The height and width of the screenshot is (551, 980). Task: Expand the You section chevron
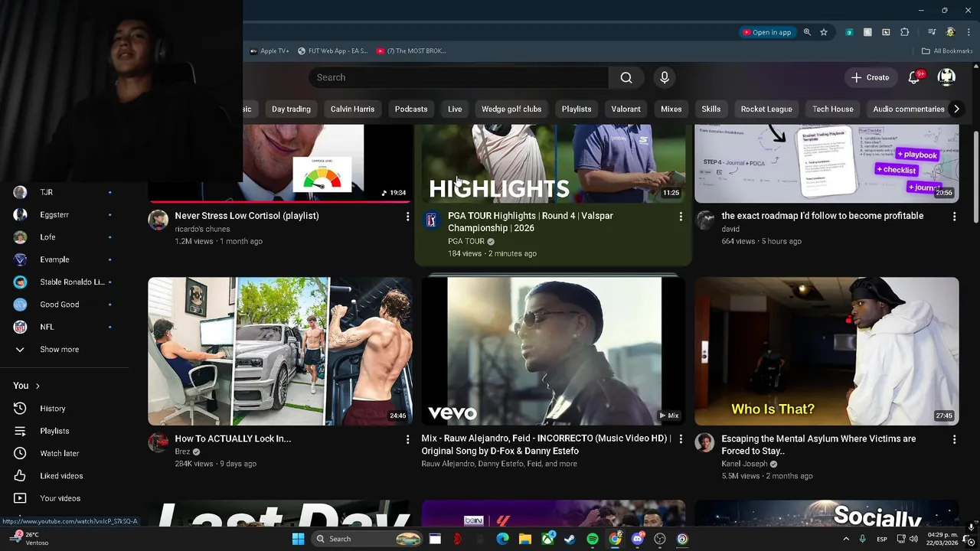(x=37, y=386)
